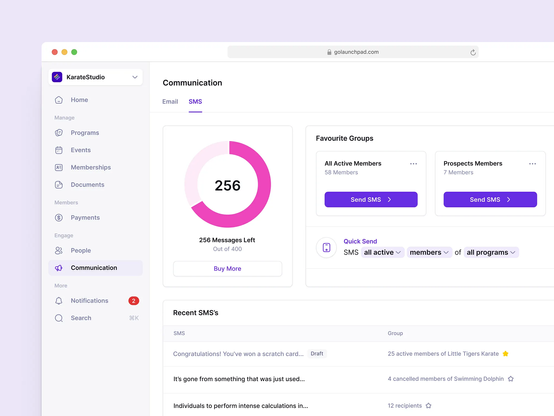Viewport: 554px width, 416px height.
Task: Click the Communication megaphone icon
Action: (59, 268)
